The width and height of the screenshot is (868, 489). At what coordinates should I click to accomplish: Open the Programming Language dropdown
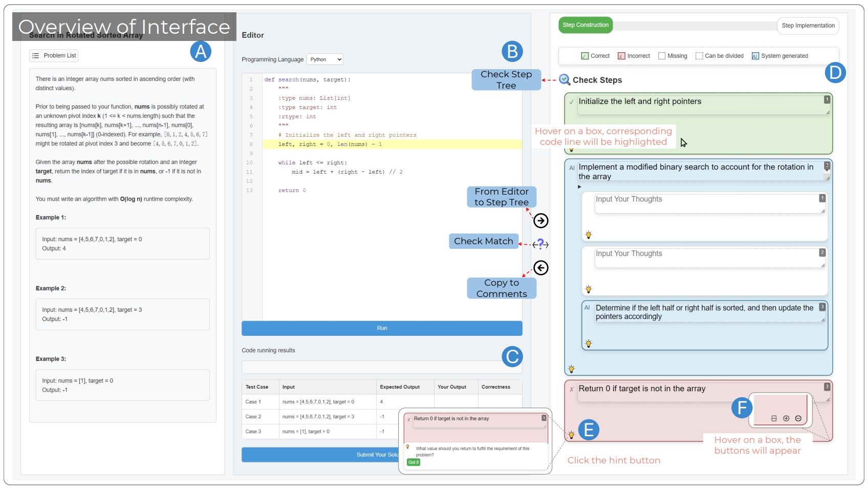325,59
